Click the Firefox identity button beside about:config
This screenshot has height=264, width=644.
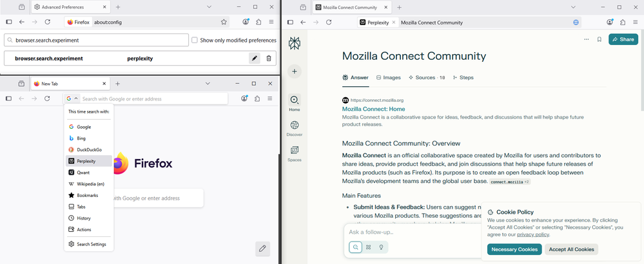79,22
